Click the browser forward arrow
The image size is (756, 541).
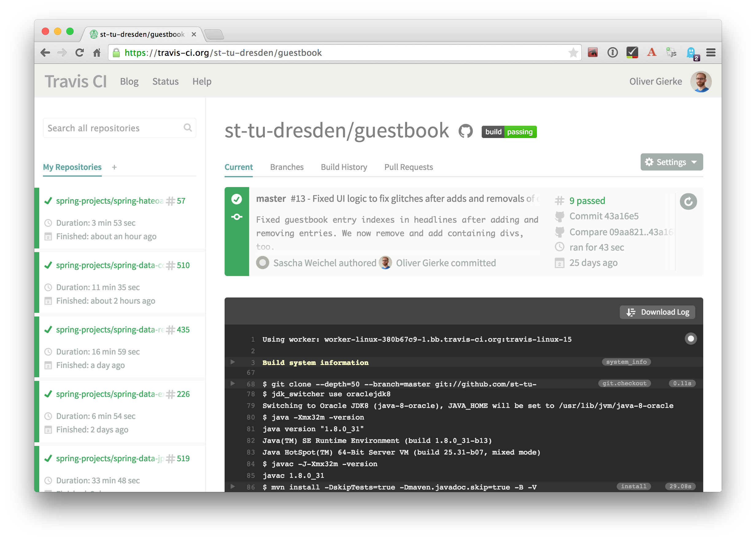[x=62, y=53]
